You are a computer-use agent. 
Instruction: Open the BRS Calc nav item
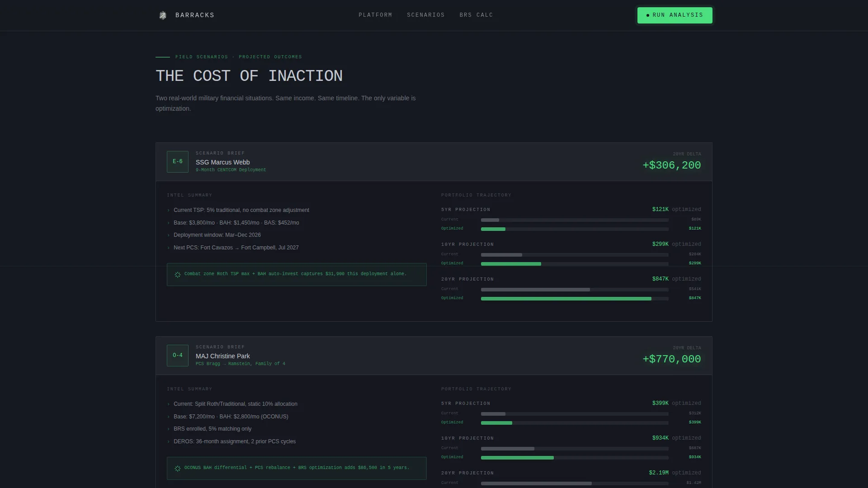coord(476,15)
